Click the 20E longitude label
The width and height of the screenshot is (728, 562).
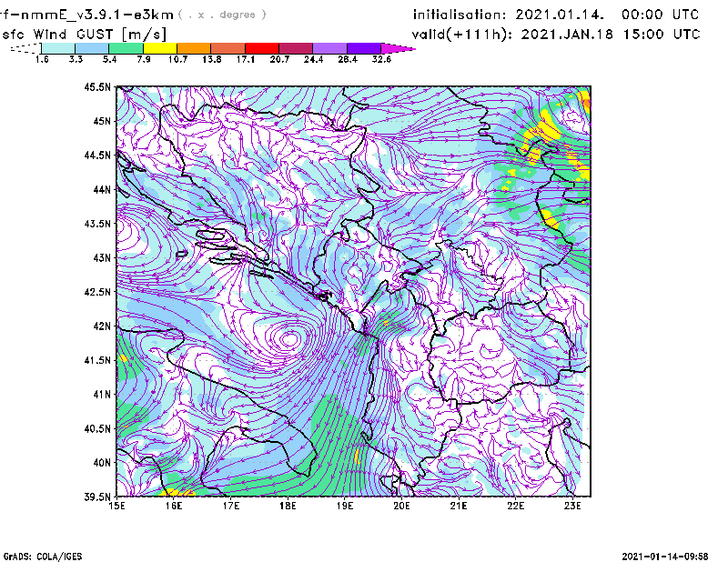(x=402, y=506)
